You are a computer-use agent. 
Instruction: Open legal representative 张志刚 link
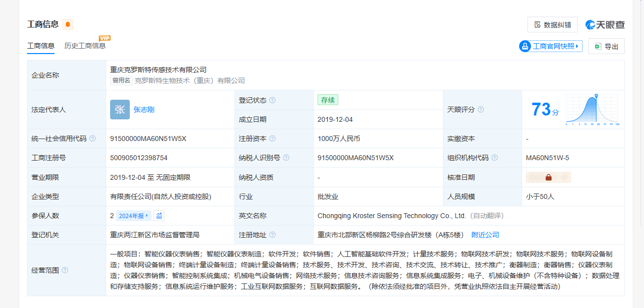pos(144,110)
